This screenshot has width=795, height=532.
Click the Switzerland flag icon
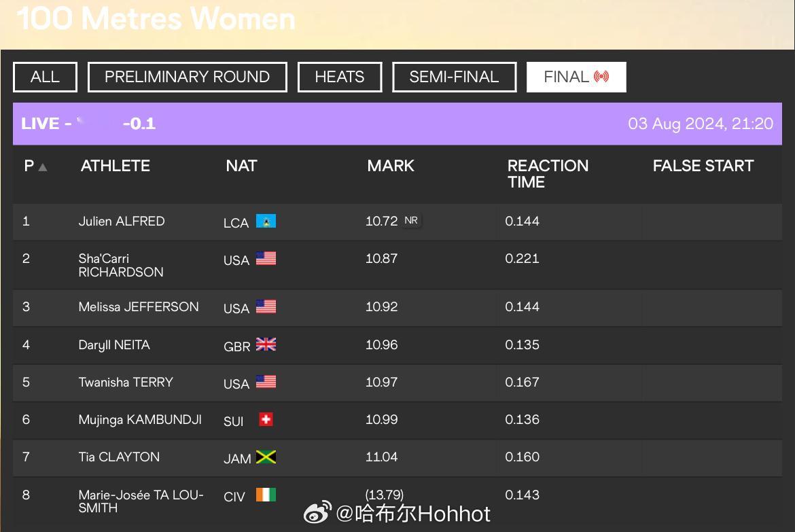(x=266, y=419)
